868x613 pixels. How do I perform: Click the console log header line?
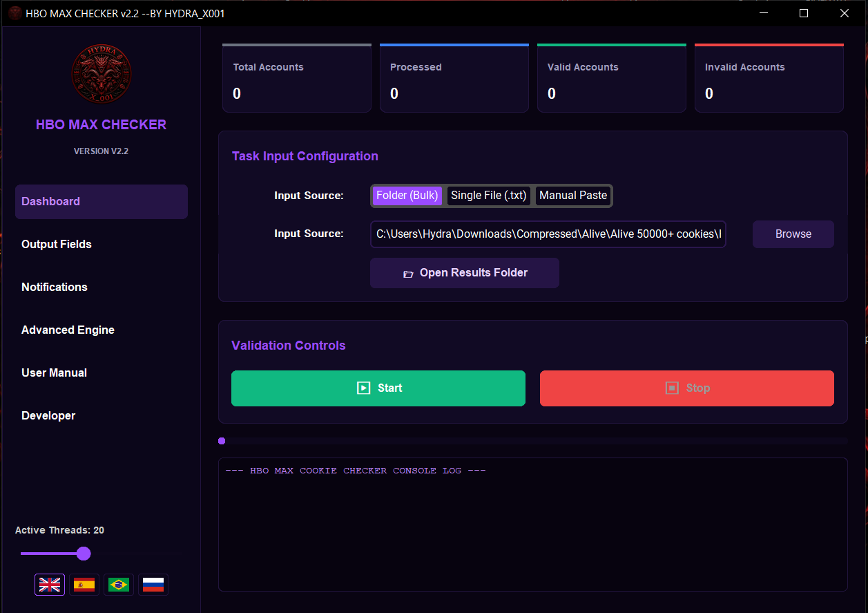coord(356,471)
